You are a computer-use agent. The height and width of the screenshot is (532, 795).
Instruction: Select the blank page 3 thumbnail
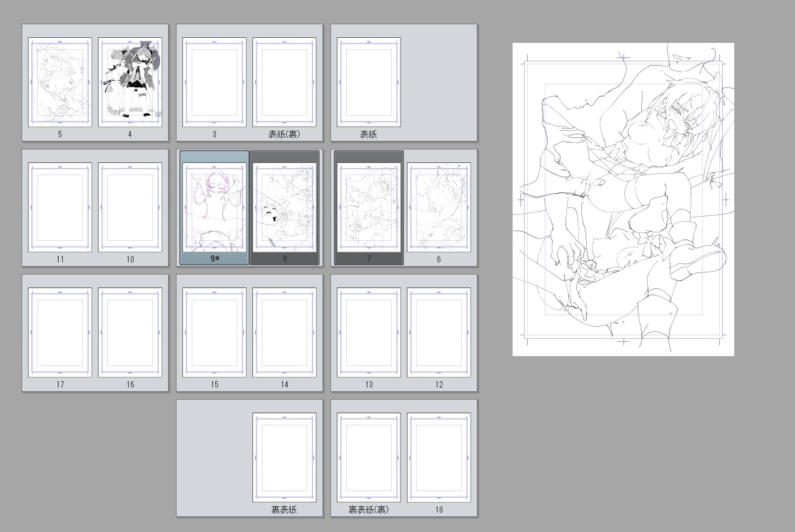pos(214,82)
